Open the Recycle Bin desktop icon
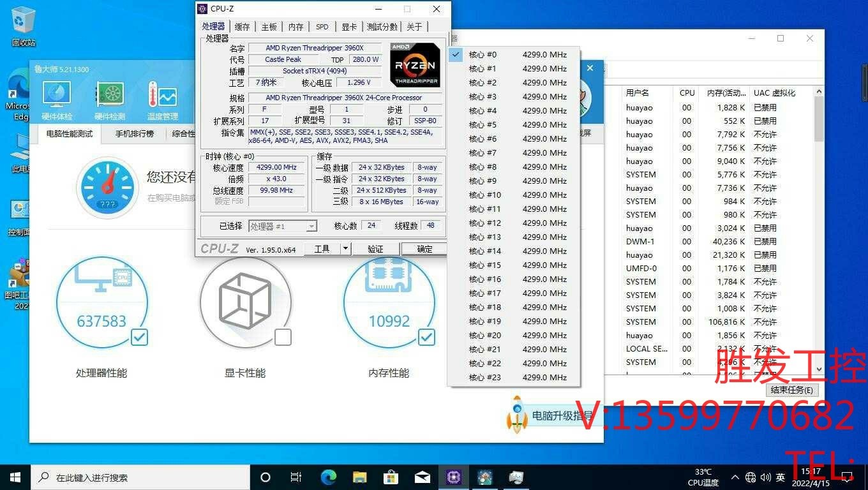 click(x=23, y=27)
